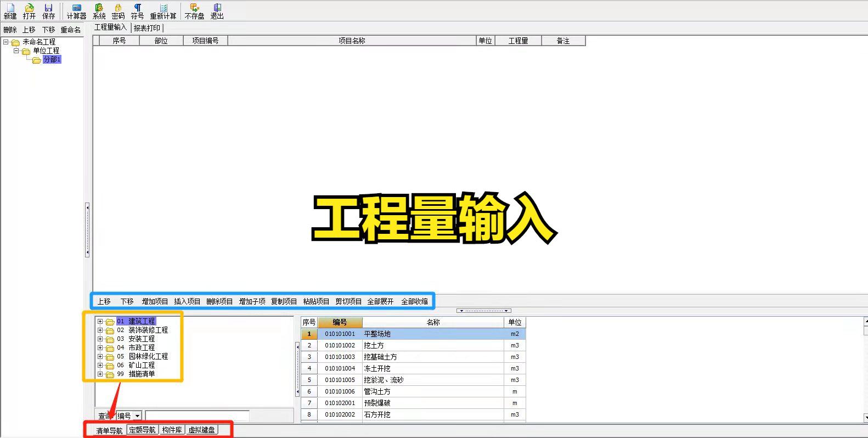Select the 石方开挖 row

(413, 414)
